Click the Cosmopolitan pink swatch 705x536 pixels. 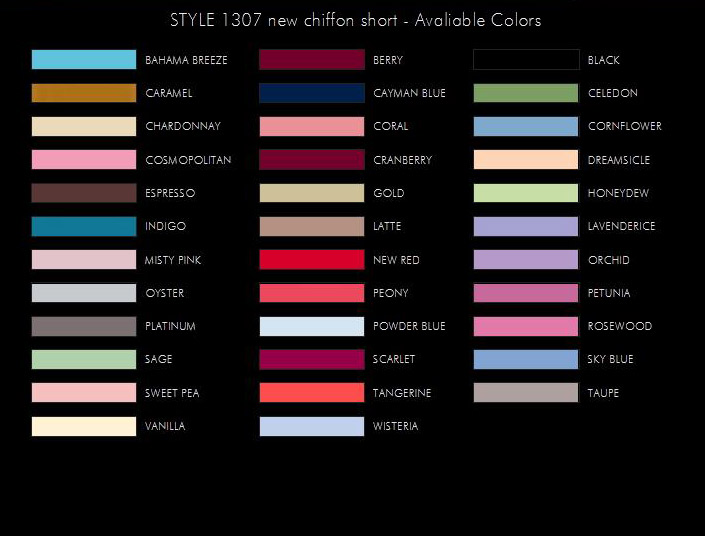(x=84, y=160)
